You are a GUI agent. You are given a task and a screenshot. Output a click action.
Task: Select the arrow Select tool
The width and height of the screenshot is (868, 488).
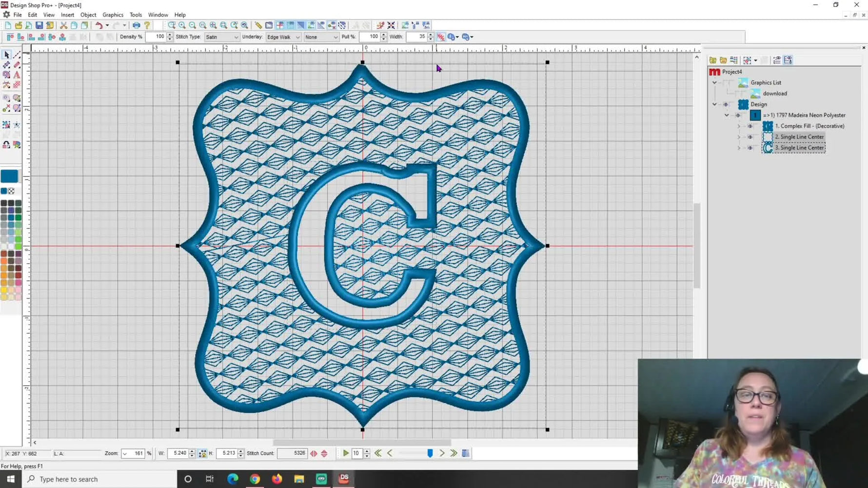(x=6, y=55)
